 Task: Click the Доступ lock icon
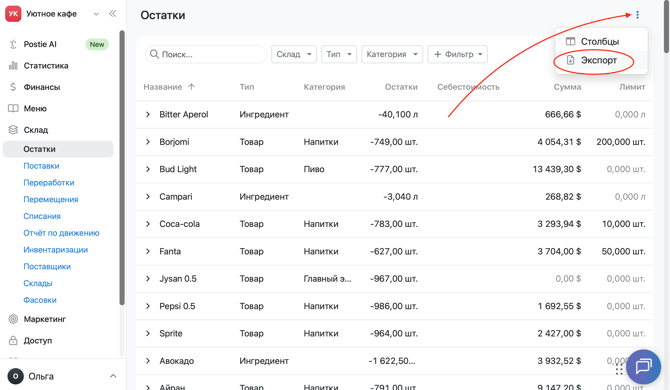click(x=13, y=340)
